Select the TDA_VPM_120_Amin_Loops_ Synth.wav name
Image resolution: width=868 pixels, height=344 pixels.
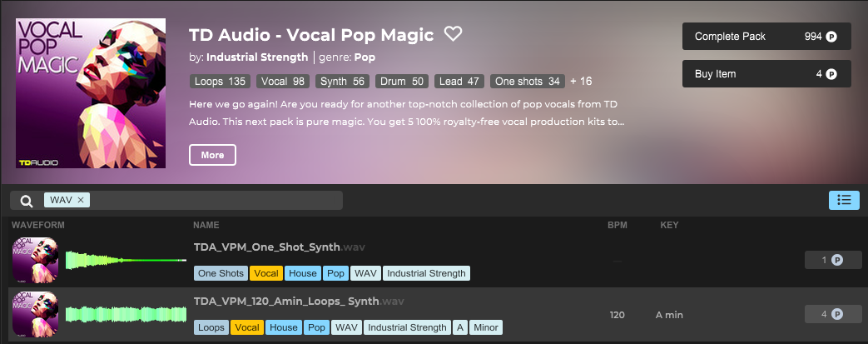coord(299,302)
